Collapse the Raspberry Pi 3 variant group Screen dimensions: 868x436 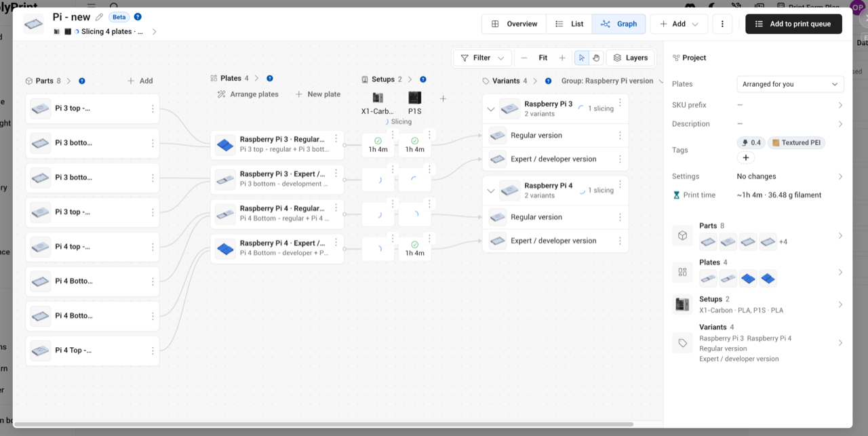pyautogui.click(x=491, y=108)
